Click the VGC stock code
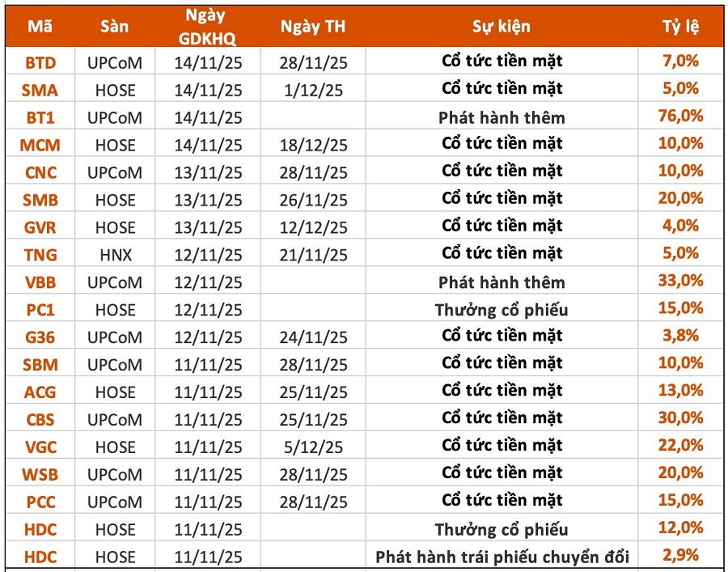The width and height of the screenshot is (728, 572). [40, 447]
